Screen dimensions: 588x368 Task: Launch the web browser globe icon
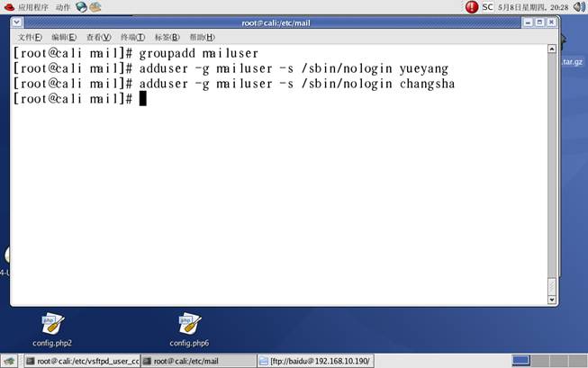coord(81,6)
